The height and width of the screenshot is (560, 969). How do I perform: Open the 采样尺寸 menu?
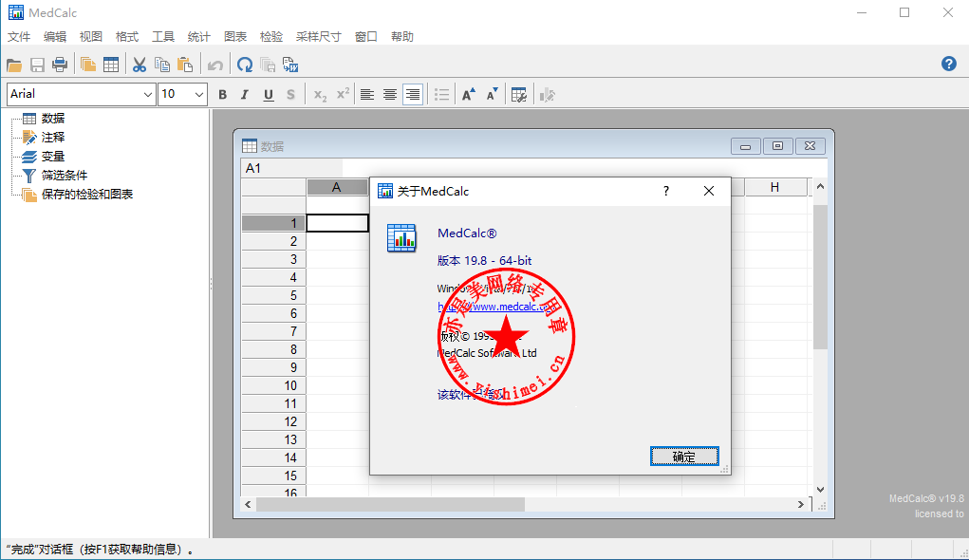(318, 36)
